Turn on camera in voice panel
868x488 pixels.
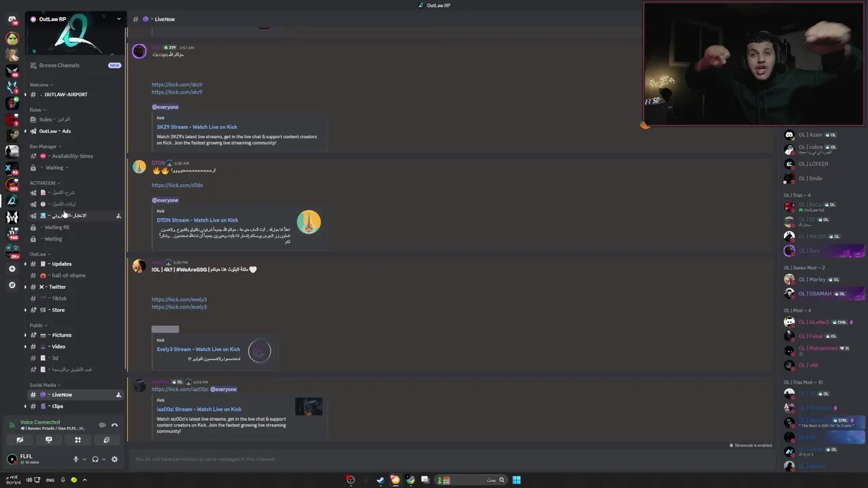20,440
